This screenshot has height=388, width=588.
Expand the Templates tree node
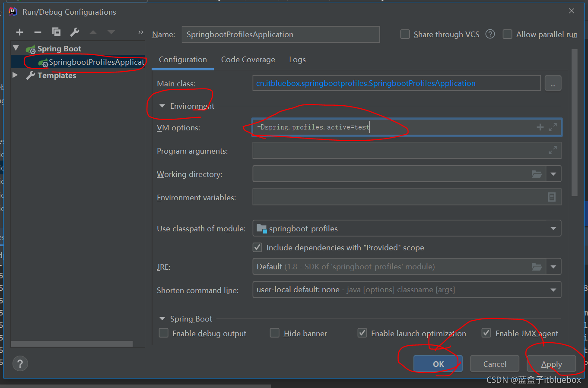tap(16, 75)
